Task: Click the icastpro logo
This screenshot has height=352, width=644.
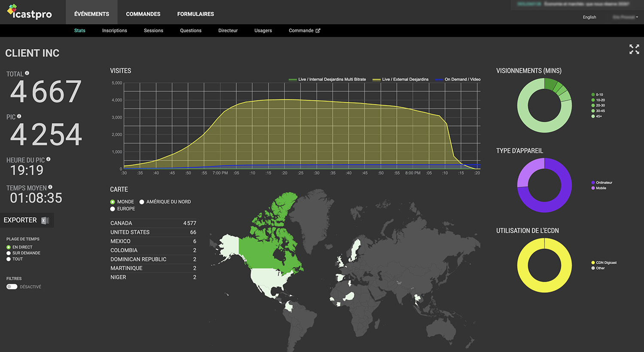Action: [x=29, y=12]
